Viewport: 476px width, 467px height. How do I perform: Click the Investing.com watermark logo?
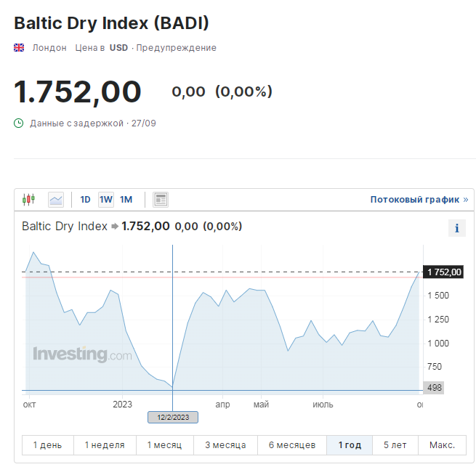(x=82, y=355)
